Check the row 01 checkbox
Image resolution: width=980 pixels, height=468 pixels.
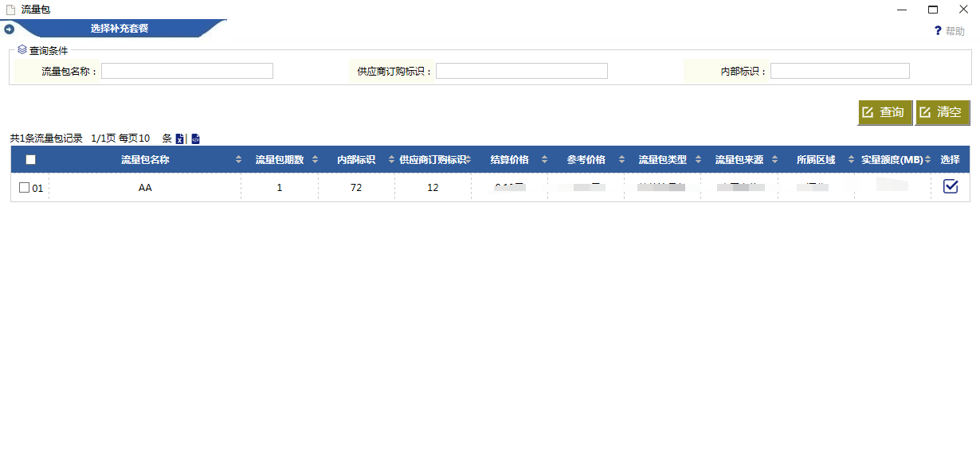coord(24,188)
